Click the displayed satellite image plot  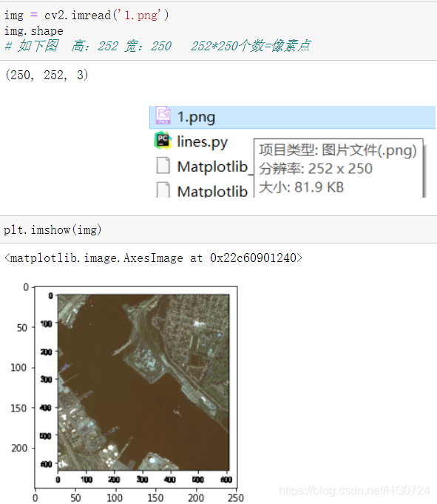(143, 382)
